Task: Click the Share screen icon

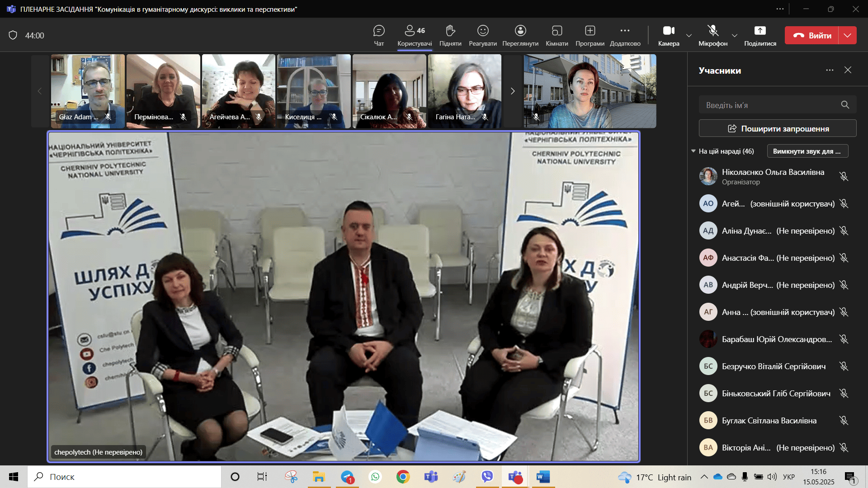Action: click(760, 31)
